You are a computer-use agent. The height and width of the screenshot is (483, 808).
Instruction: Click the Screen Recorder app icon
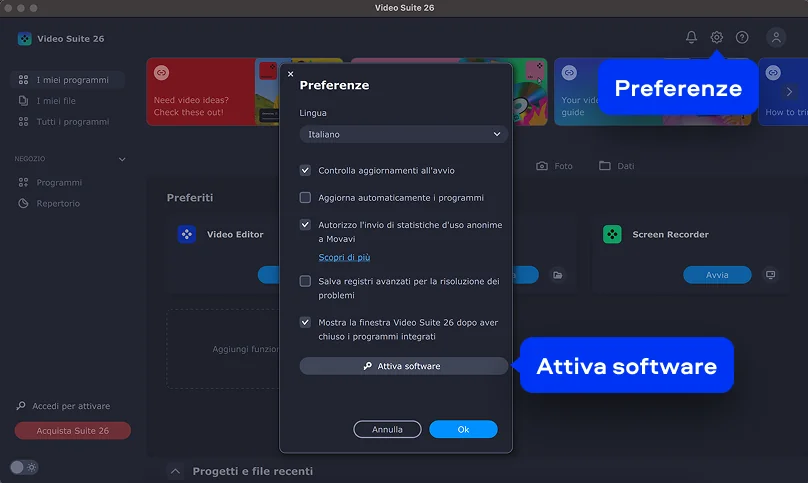pos(612,234)
